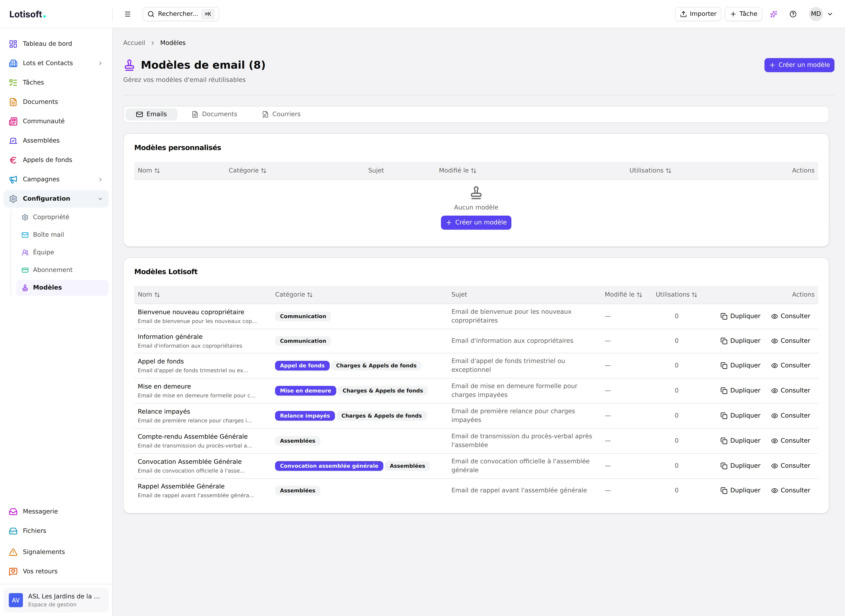This screenshot has width=845, height=616.
Task: Click the Boîte mail envelope icon
Action: [x=25, y=235]
